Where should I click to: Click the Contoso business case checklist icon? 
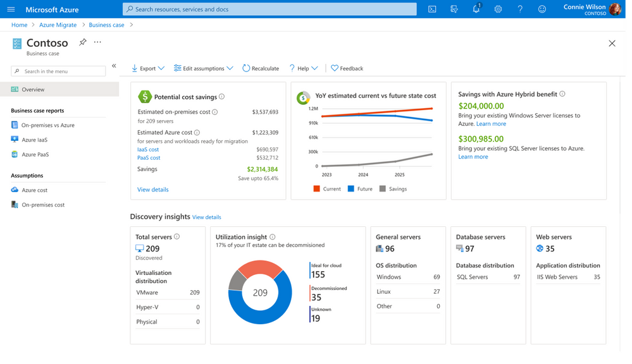tap(17, 44)
